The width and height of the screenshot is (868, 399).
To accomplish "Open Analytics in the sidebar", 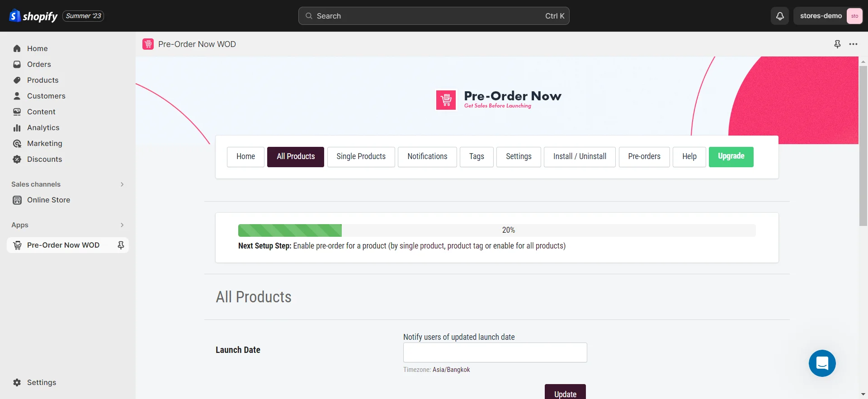I will [x=68, y=127].
